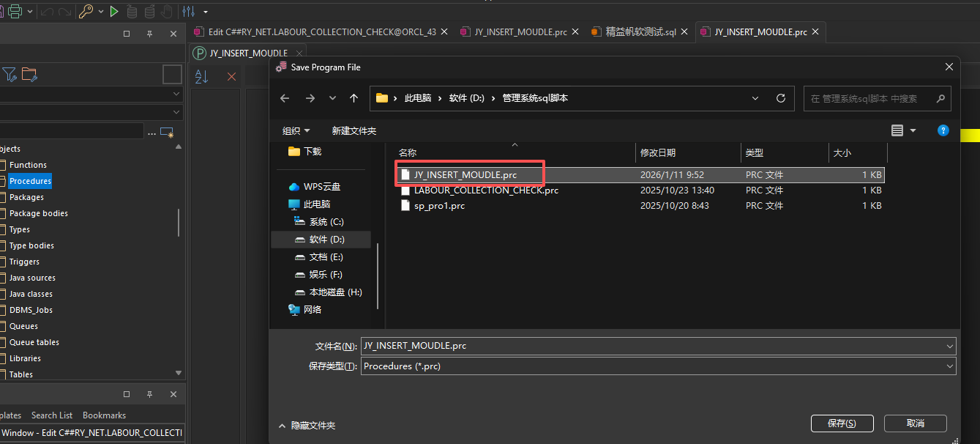Screen dimensions: 980x444
Task: Select the Libraries folder
Action: pos(25,358)
